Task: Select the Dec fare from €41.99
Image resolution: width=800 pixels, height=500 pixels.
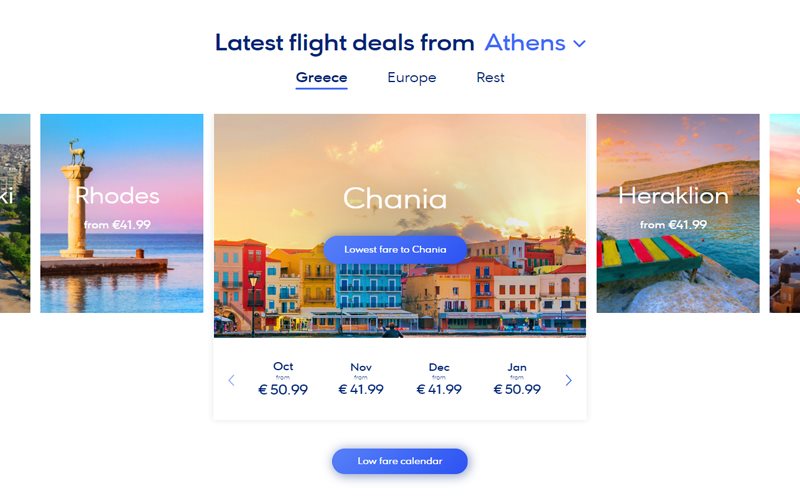Action: [439, 380]
